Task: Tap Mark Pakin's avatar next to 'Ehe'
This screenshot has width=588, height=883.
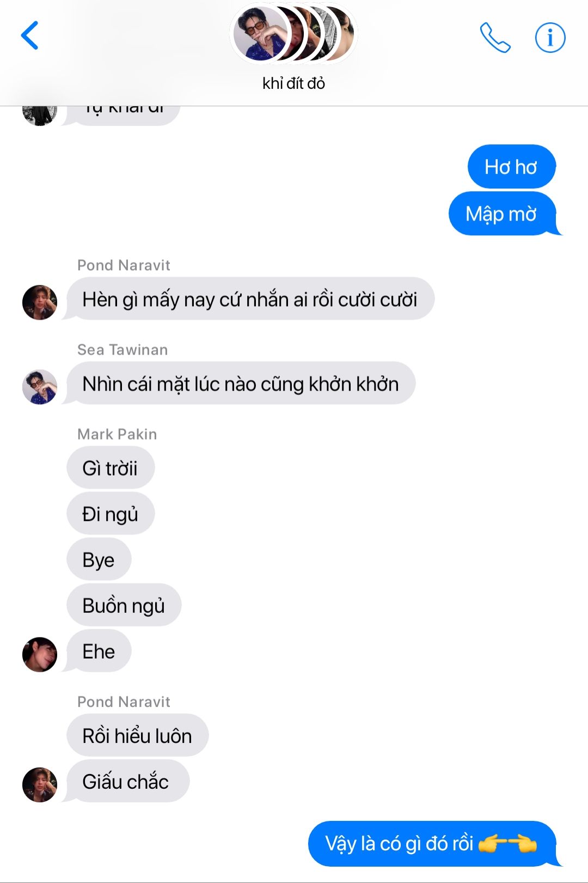Action: pyautogui.click(x=40, y=654)
